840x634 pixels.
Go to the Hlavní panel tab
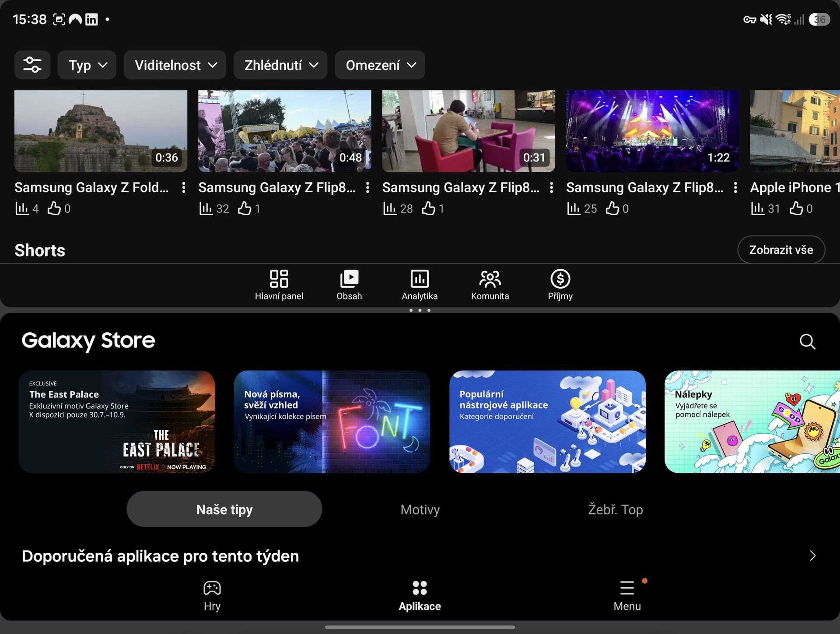tap(279, 285)
